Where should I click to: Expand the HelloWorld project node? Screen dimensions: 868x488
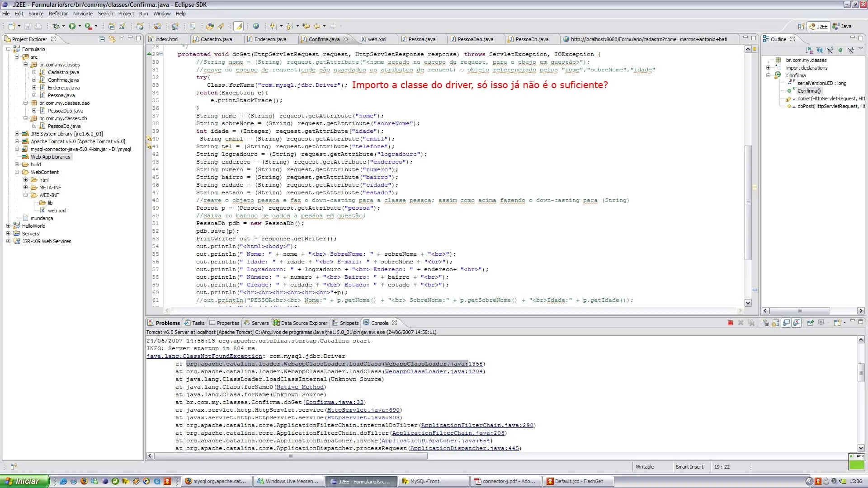tap(8, 226)
